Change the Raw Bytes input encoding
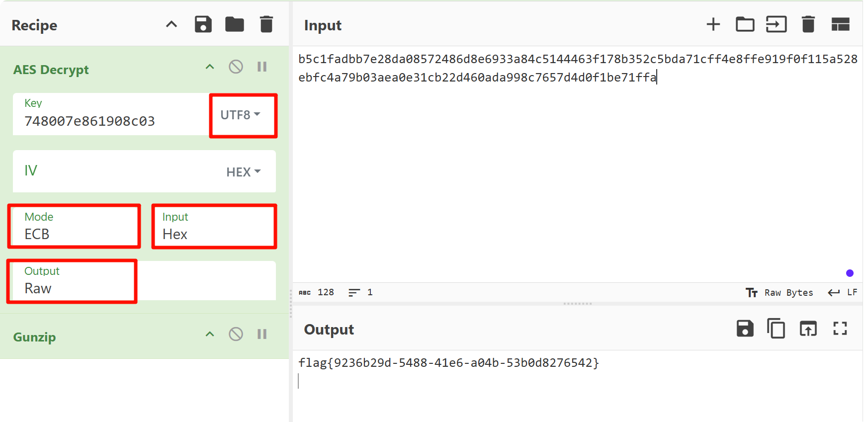Screen dimensions: 868x422 (780, 293)
